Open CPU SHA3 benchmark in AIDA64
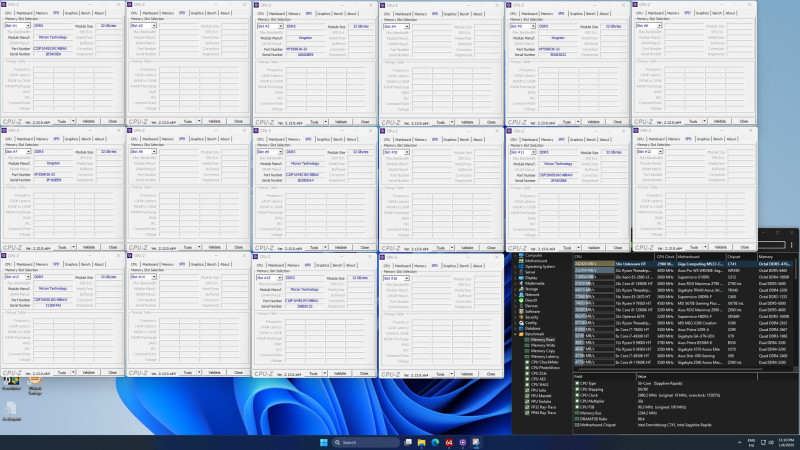Viewport: 800px width, 450px height. tap(539, 385)
